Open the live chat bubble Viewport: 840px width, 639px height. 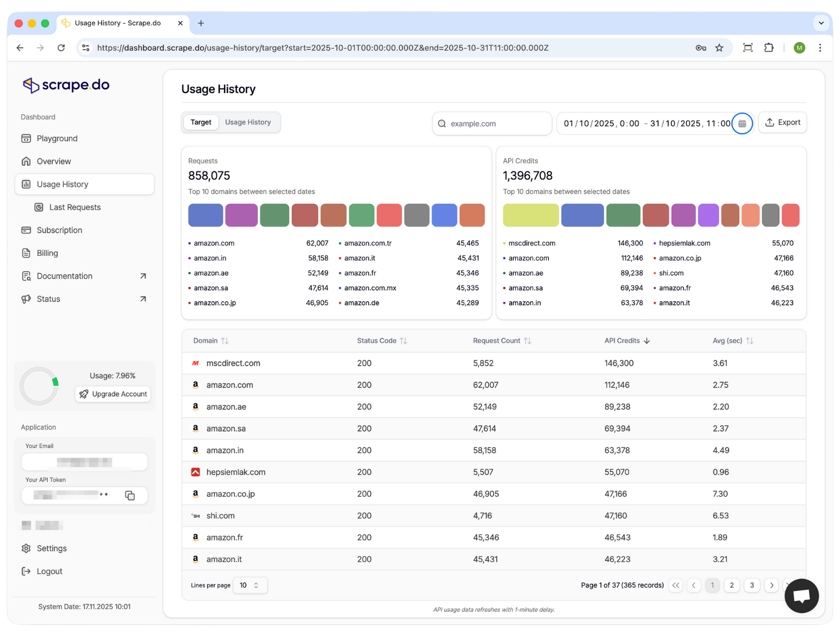point(801,596)
